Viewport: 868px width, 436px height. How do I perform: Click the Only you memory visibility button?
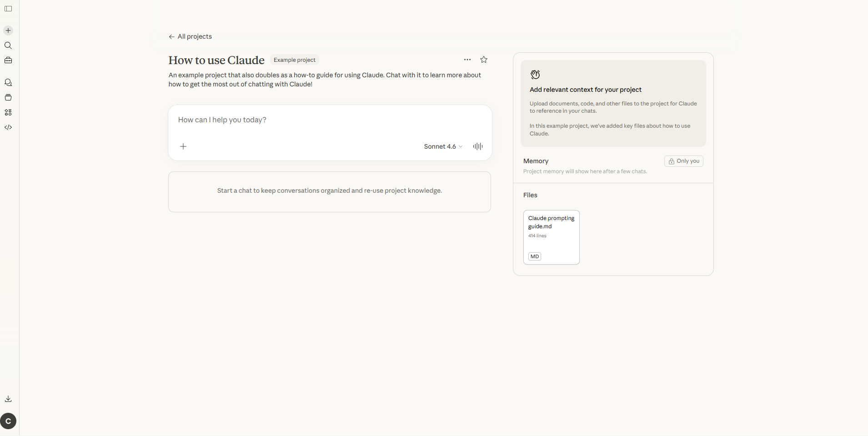683,161
